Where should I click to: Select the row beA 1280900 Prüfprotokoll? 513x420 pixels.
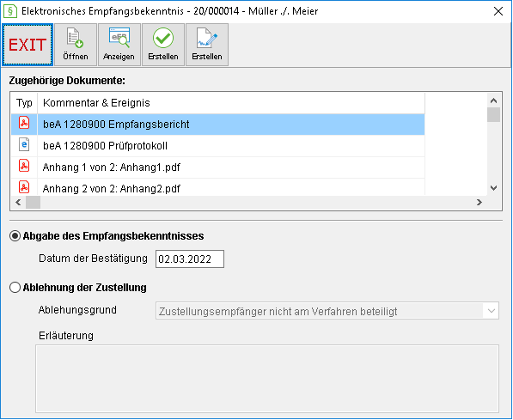[x=218, y=146]
